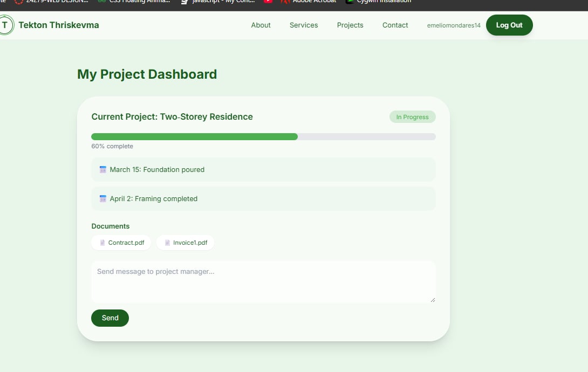Open the Services navigation link
The image size is (588, 372).
point(303,25)
